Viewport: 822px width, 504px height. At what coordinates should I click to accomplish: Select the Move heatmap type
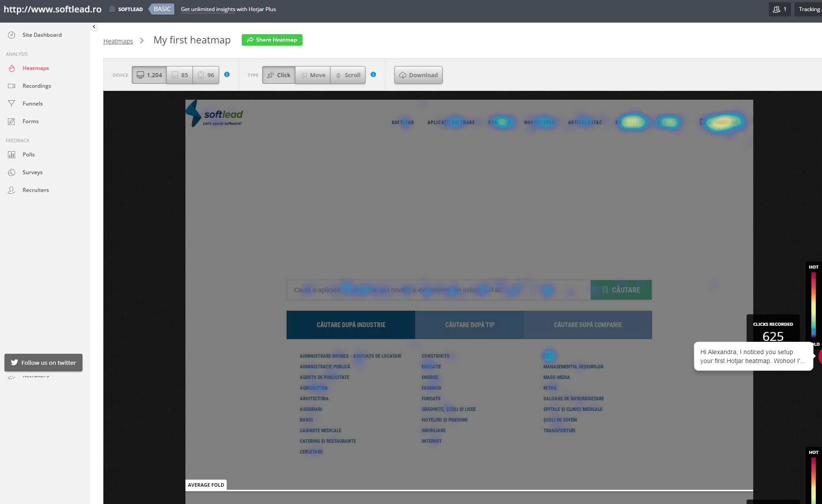pos(313,75)
